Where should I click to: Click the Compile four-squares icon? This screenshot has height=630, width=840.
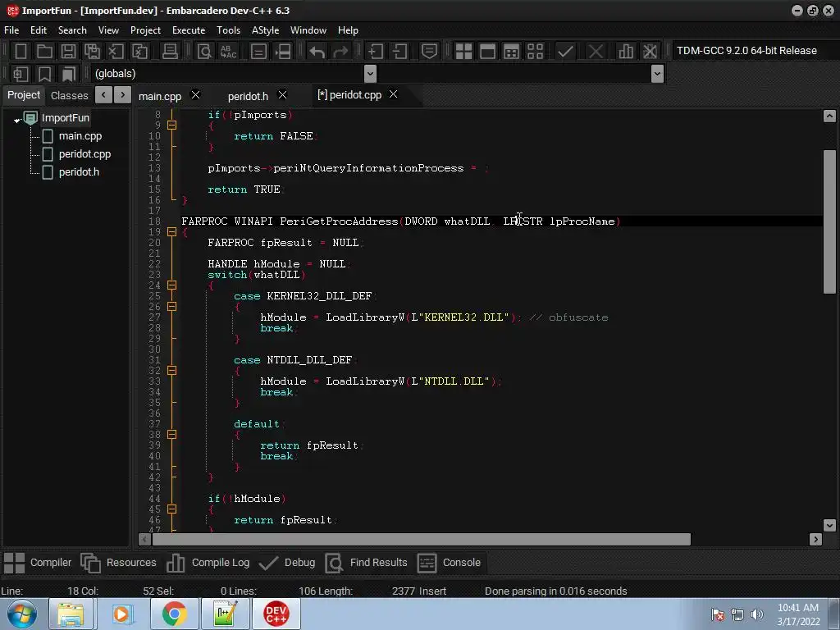coord(463,52)
